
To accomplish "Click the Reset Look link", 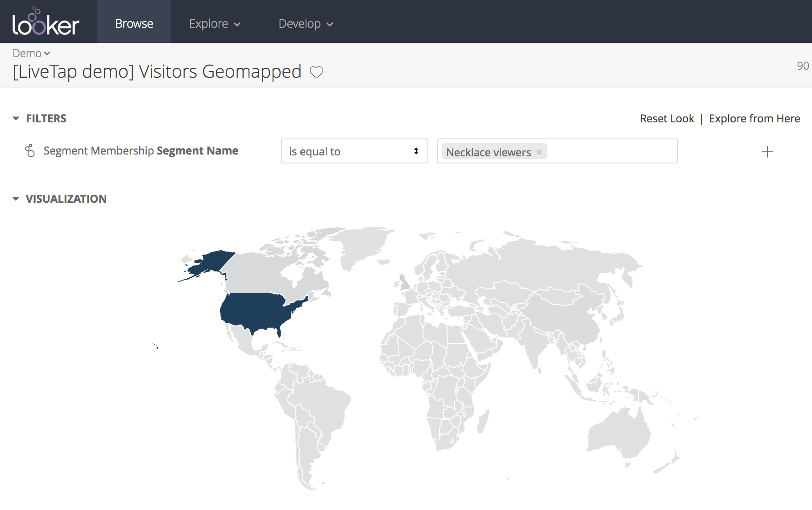I will click(667, 118).
